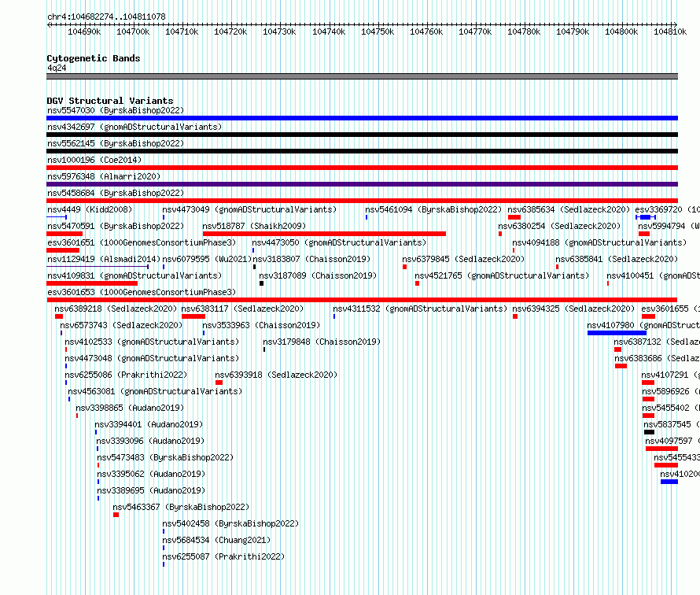Open nsv3398865 (Audano2019) label

130,408
